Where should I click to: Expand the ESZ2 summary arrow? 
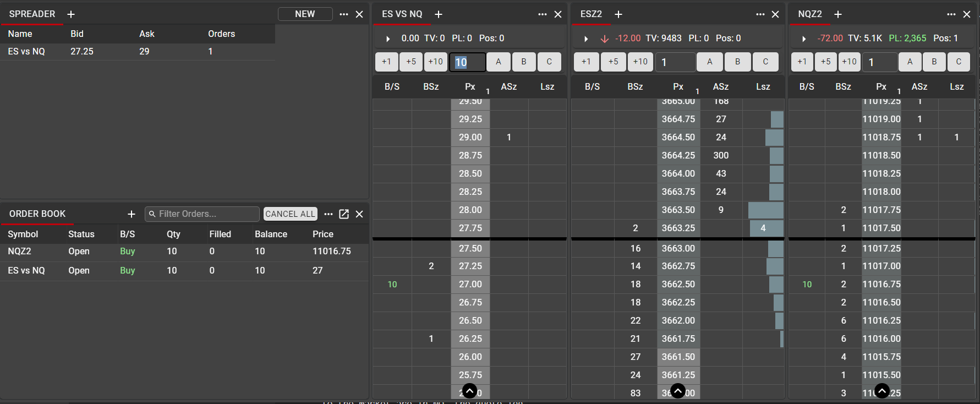(x=586, y=39)
